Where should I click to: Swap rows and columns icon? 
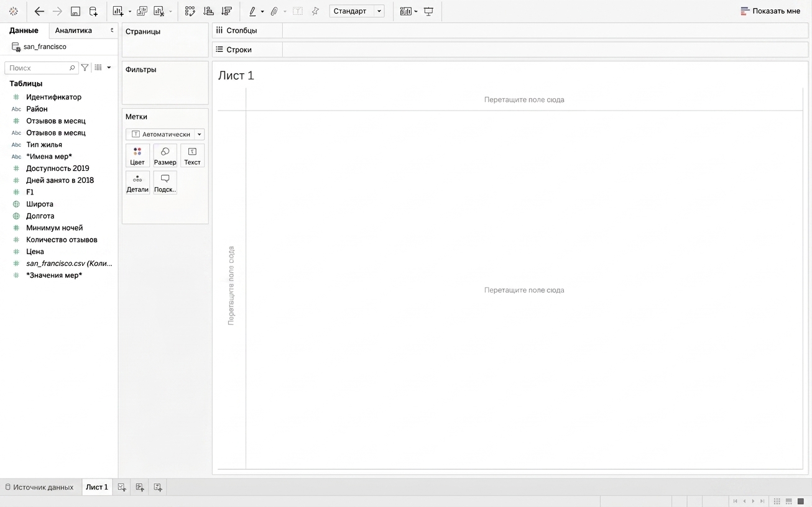click(190, 11)
